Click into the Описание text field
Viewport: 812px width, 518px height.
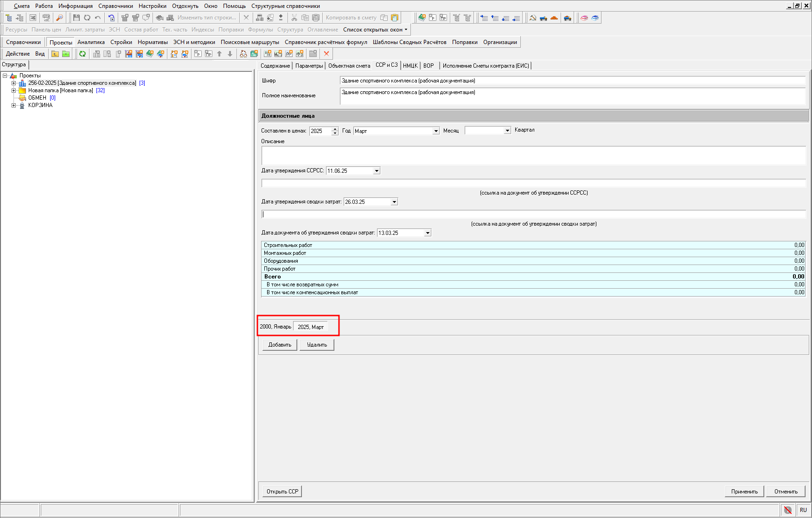(x=533, y=156)
